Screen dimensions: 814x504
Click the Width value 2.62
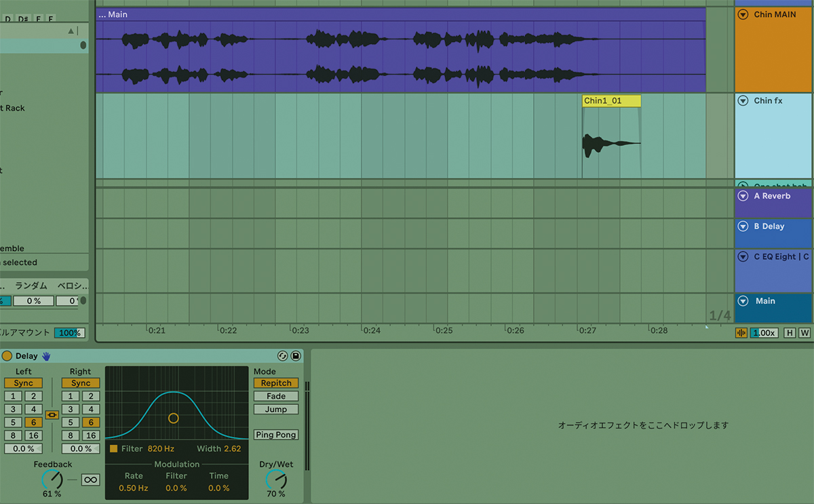(x=232, y=449)
